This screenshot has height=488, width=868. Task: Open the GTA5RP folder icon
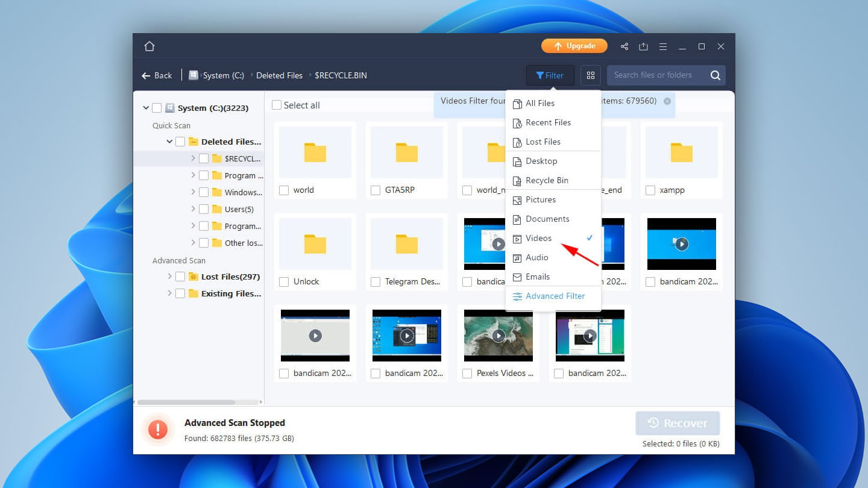coord(407,152)
